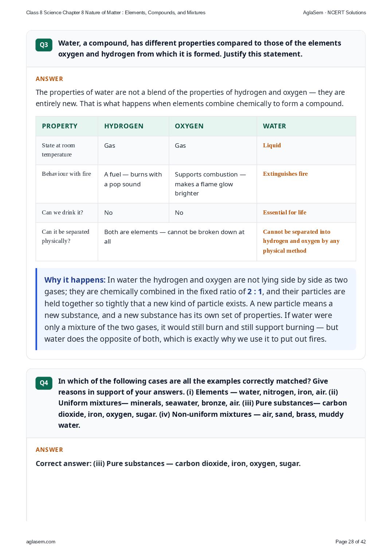Click the 'Page 28 of 42' indicator
The image size is (392, 555).
click(x=350, y=542)
